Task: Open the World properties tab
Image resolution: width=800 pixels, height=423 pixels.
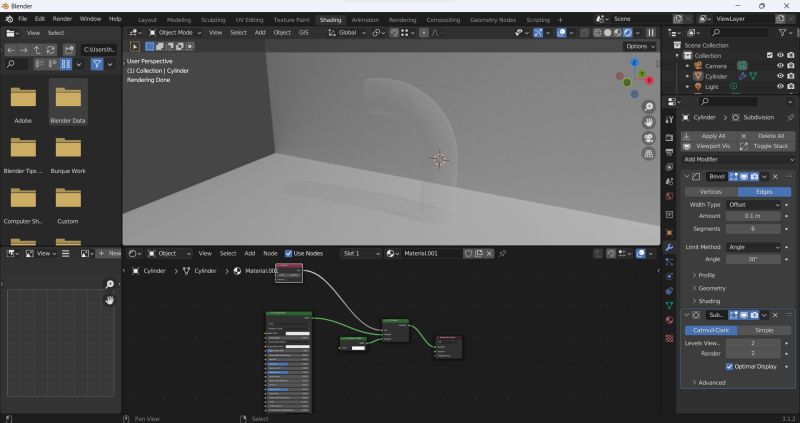Action: (669, 196)
